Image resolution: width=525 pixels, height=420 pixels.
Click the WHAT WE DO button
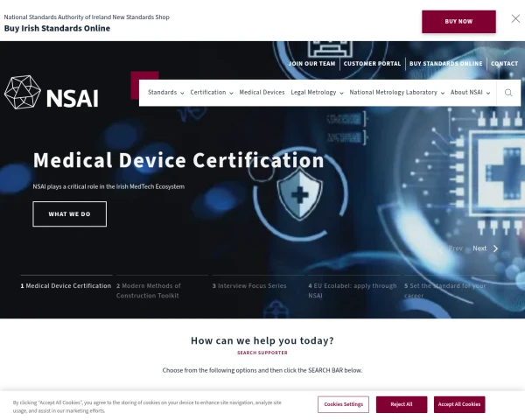[70, 214]
